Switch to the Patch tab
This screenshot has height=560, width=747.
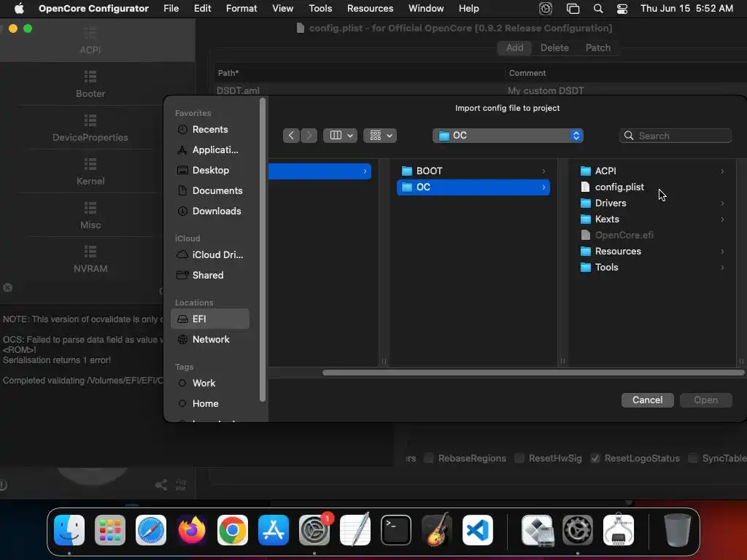598,47
